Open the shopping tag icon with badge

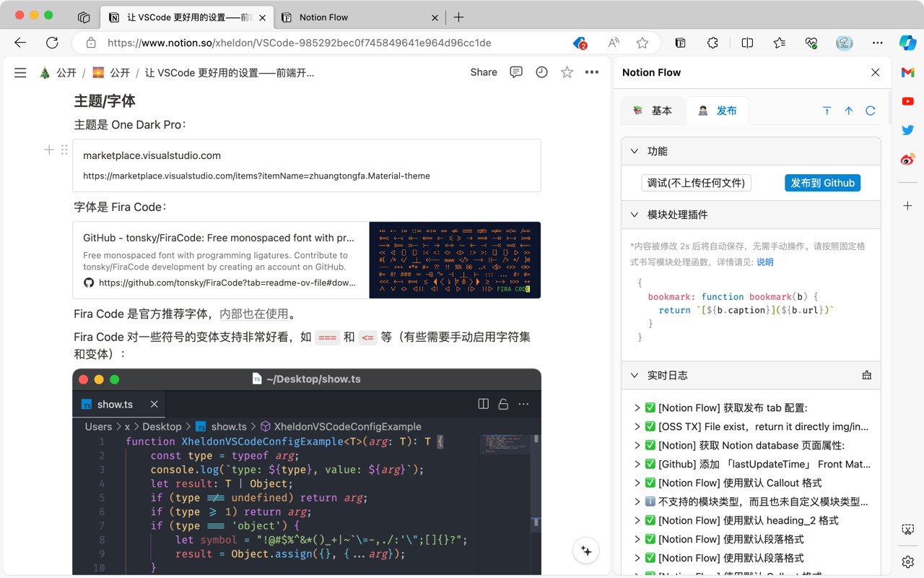point(580,43)
